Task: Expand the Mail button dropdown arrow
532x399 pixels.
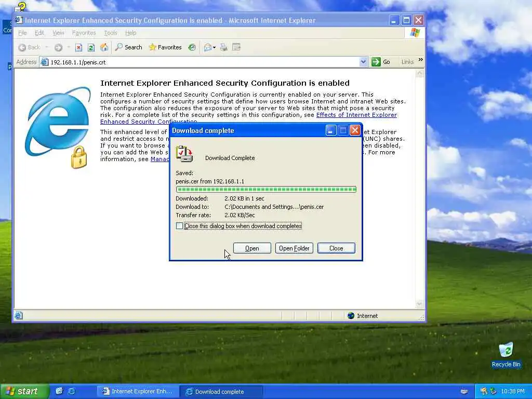Action: coord(215,47)
